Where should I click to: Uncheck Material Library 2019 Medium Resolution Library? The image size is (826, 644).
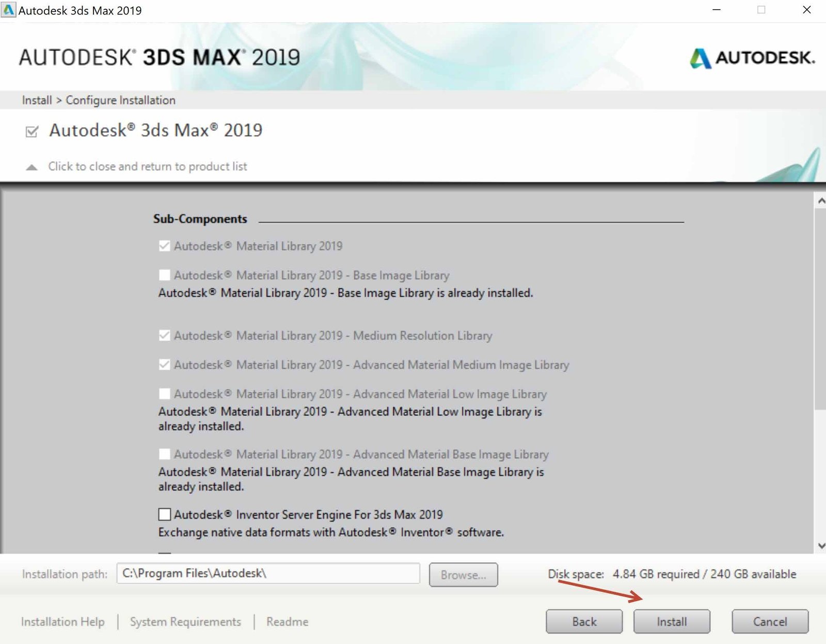coord(164,335)
